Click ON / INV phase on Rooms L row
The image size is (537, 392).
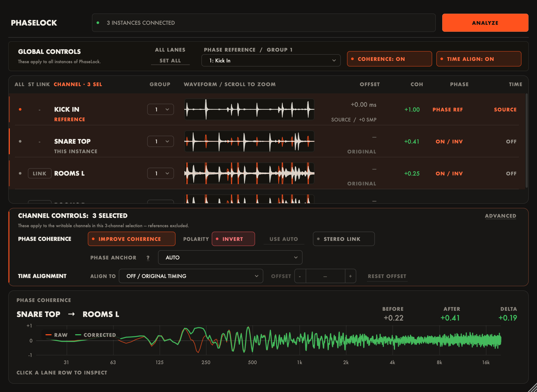449,174
